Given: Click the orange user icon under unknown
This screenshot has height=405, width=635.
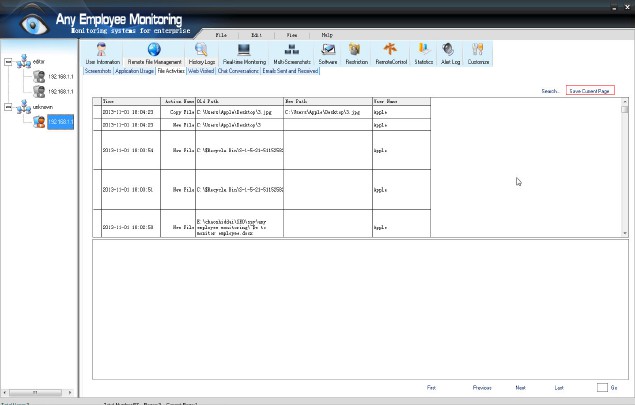Looking at the screenshot, I should [x=39, y=122].
